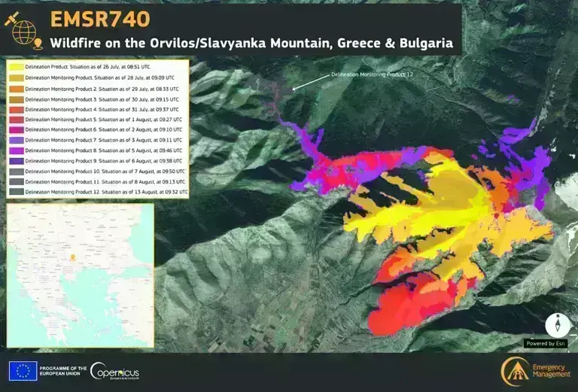578x392 pixels.
Task: Select 'Delineation Monitoring Product 2' legend text
Action: click(61, 89)
